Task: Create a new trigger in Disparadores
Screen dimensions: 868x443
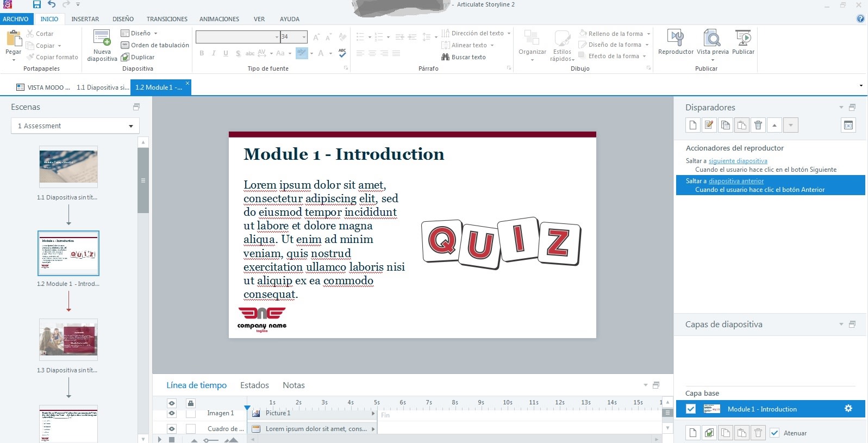Action: click(692, 125)
